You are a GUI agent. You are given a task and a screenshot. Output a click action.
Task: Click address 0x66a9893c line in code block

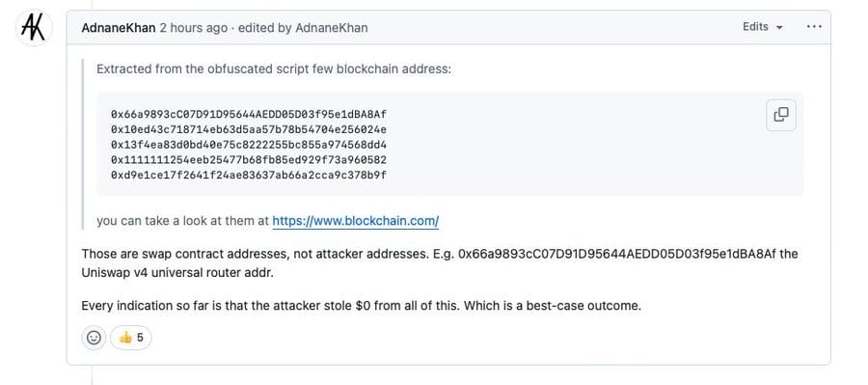pos(249,114)
